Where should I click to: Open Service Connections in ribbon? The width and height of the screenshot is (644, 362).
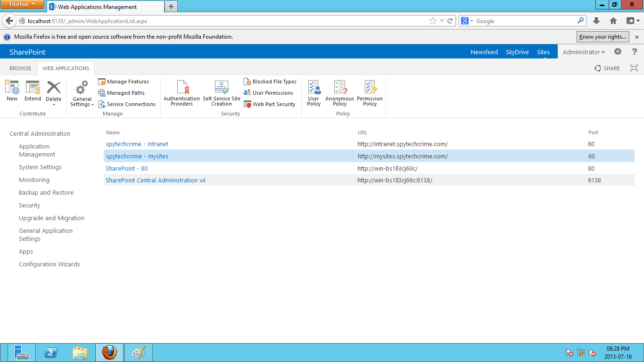click(x=127, y=104)
